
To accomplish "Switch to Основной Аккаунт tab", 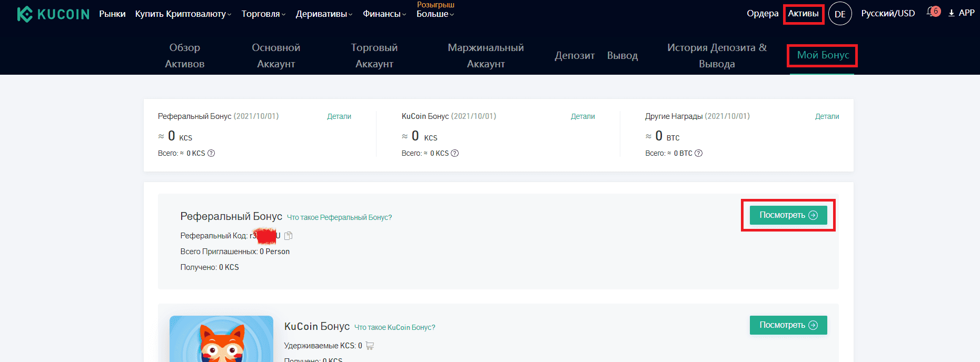I will click(x=276, y=55).
